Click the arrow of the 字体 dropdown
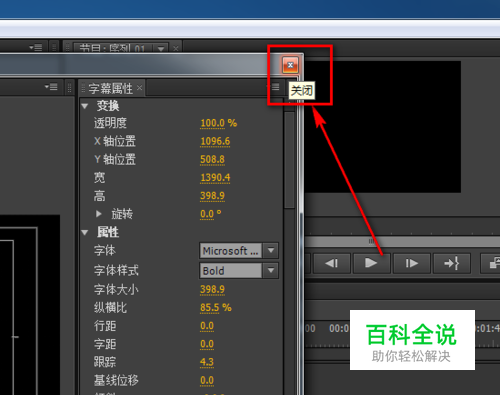The image size is (500, 395). 271,250
